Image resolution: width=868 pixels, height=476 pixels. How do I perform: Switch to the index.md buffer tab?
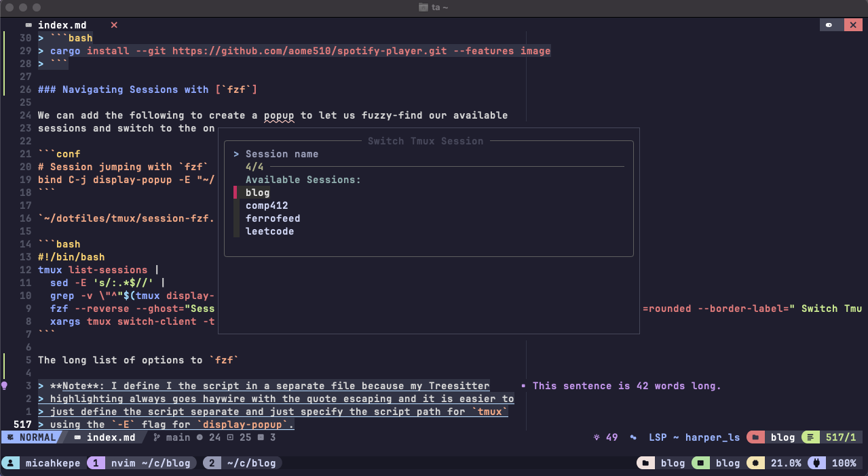click(x=62, y=25)
